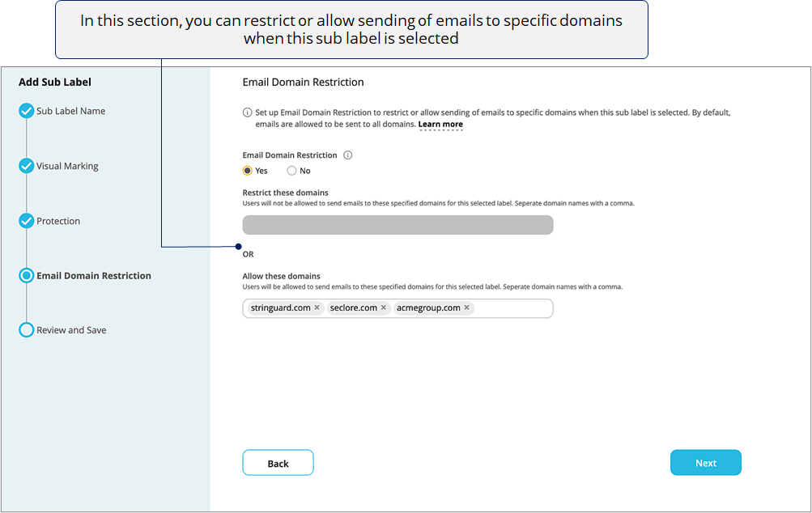Image resolution: width=812 pixels, height=513 pixels.
Task: Click the Protection checkmark step icon
Action: pyautogui.click(x=27, y=221)
